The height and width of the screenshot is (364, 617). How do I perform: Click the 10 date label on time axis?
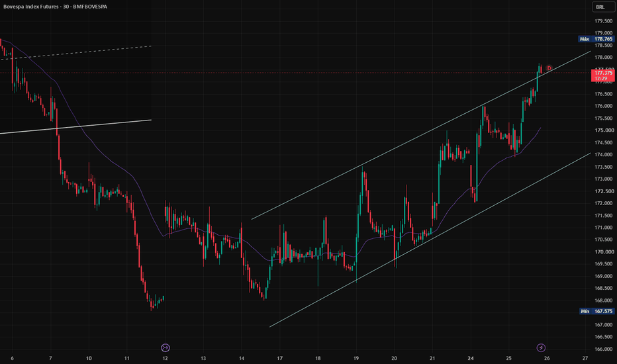point(89,358)
